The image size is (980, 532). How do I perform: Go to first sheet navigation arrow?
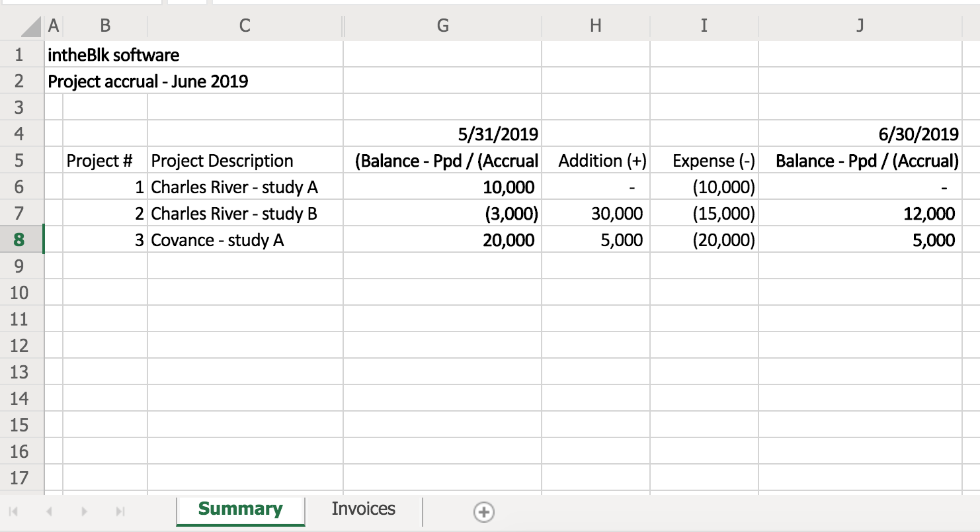pyautogui.click(x=15, y=511)
